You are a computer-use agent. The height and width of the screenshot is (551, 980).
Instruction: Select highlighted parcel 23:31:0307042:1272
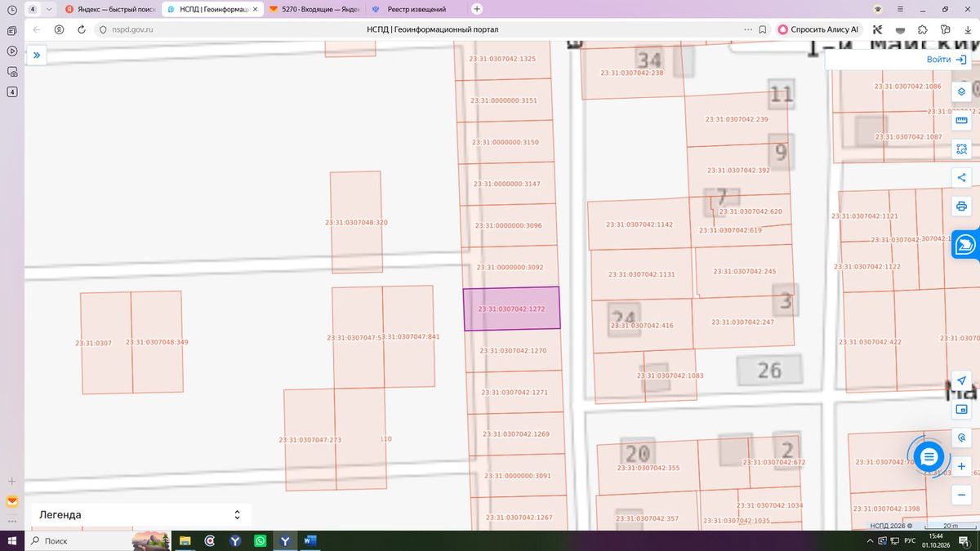click(x=512, y=309)
